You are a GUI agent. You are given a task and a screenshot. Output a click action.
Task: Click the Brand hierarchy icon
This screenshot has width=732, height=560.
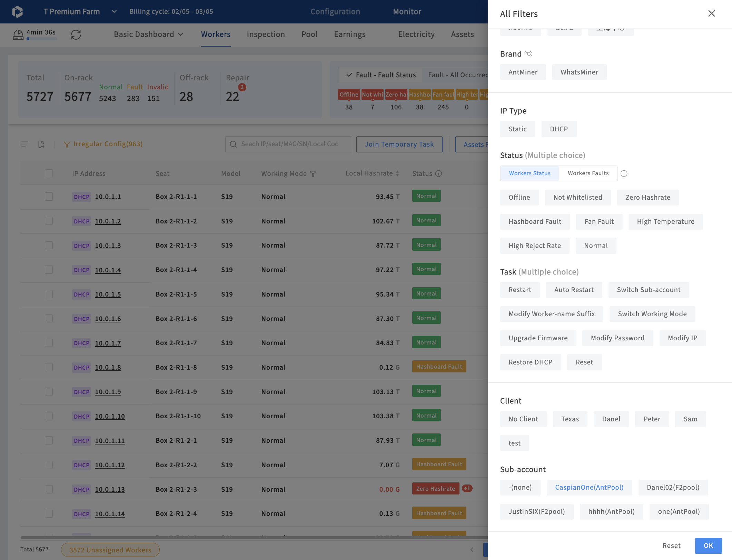(x=528, y=54)
